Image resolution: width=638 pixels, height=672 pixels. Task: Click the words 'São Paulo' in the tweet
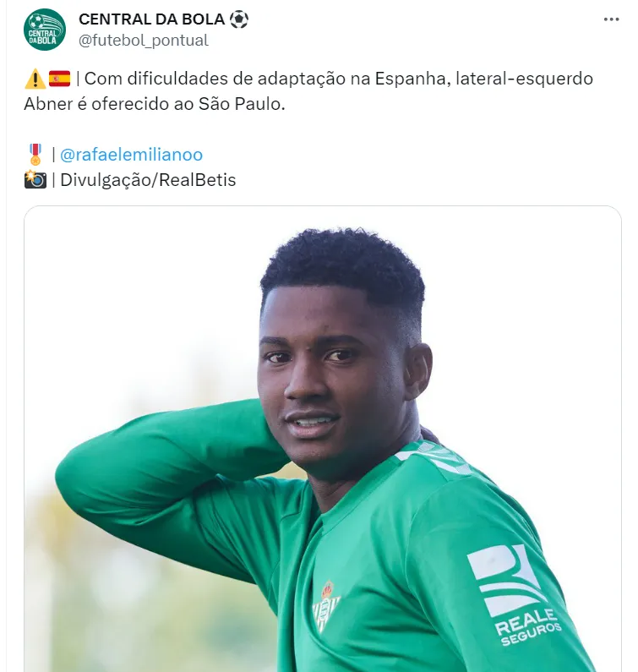(240, 104)
